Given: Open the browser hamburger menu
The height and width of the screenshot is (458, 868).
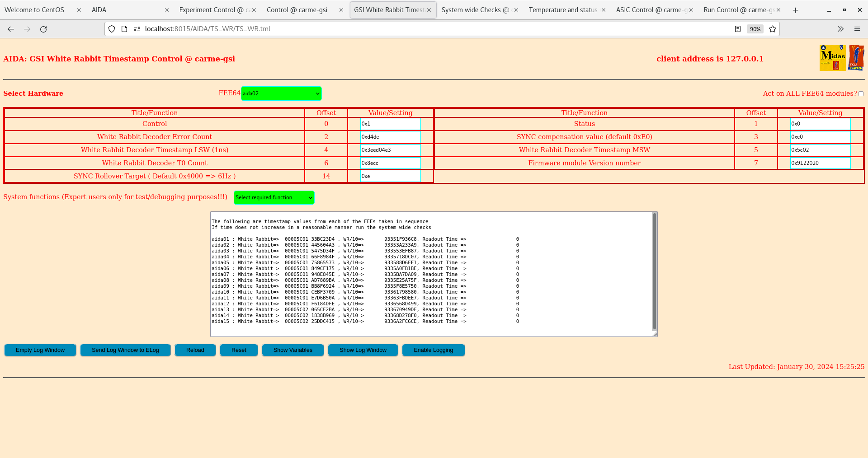Looking at the screenshot, I should tap(857, 29).
